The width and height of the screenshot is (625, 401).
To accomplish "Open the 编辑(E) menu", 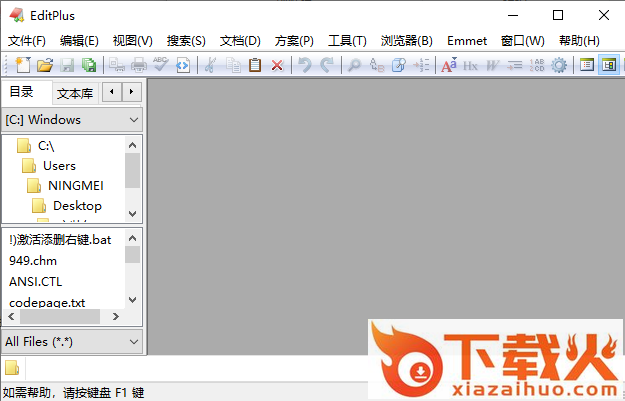I will click(79, 41).
